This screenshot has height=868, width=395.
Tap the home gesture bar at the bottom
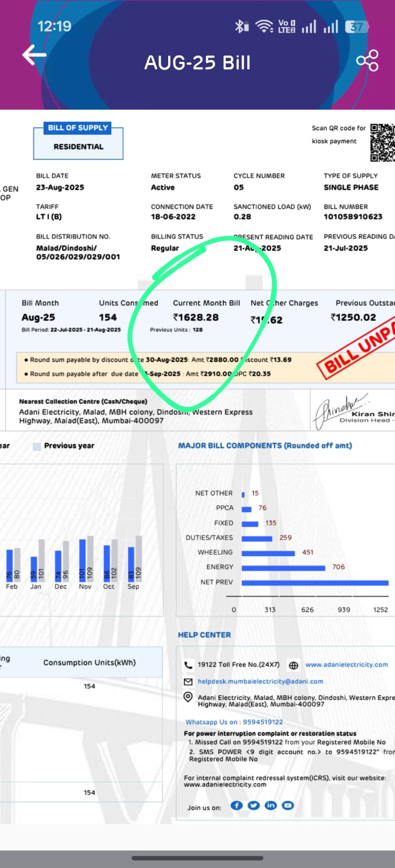point(197,858)
